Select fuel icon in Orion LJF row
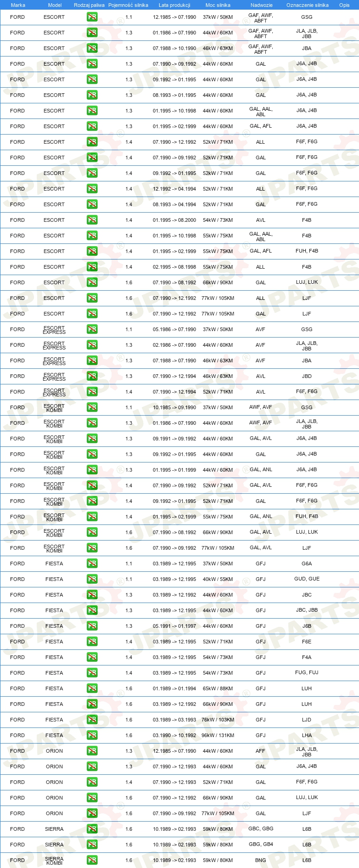 (x=92, y=813)
